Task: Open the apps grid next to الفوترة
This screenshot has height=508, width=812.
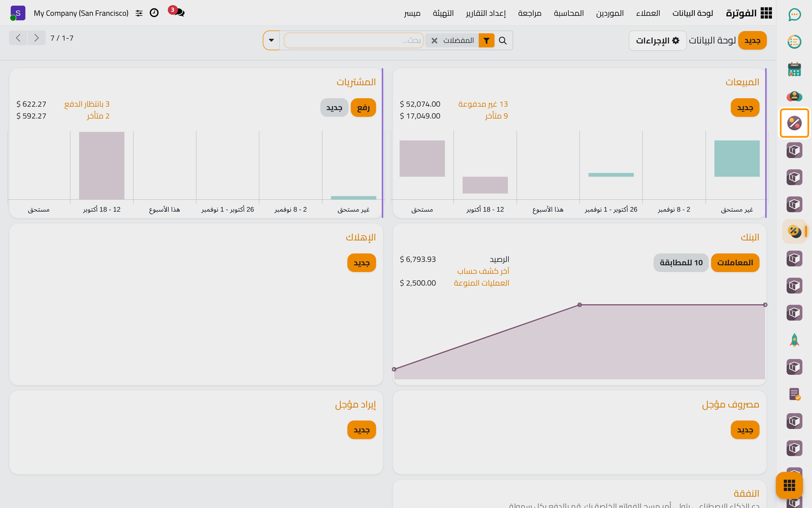Action: (x=766, y=13)
